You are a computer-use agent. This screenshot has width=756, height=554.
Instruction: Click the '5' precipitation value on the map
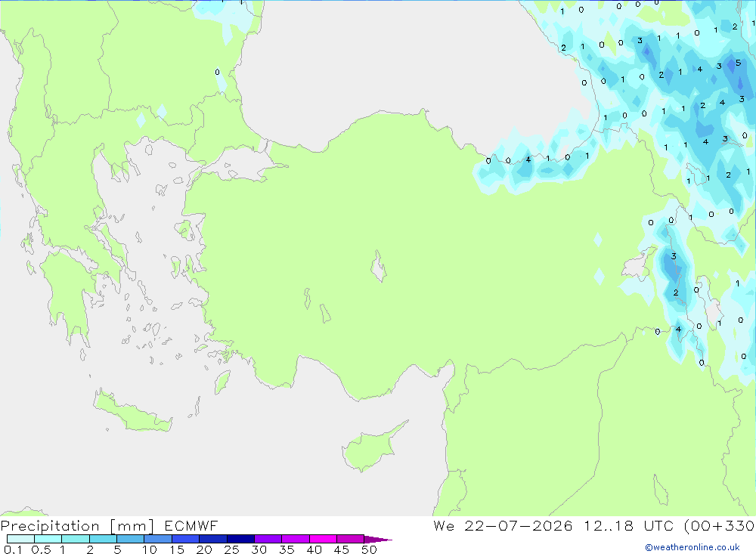738,63
